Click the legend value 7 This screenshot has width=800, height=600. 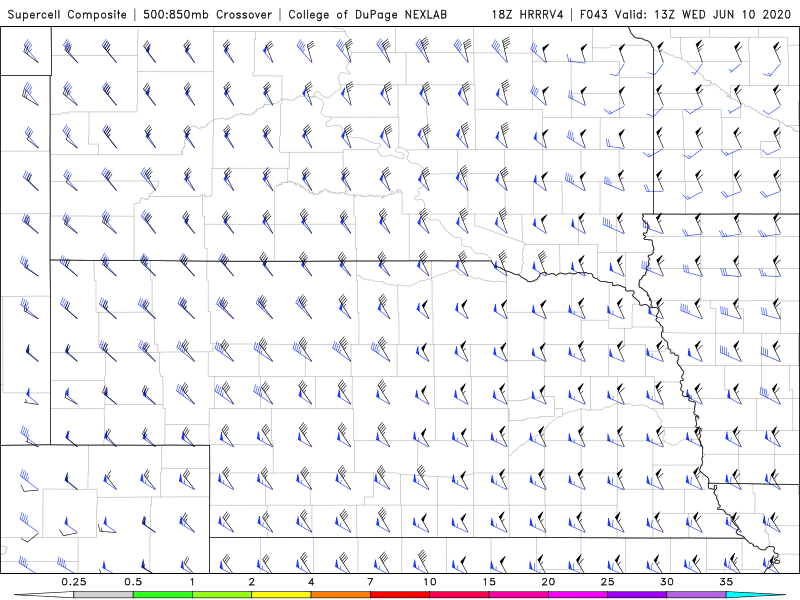pyautogui.click(x=370, y=582)
